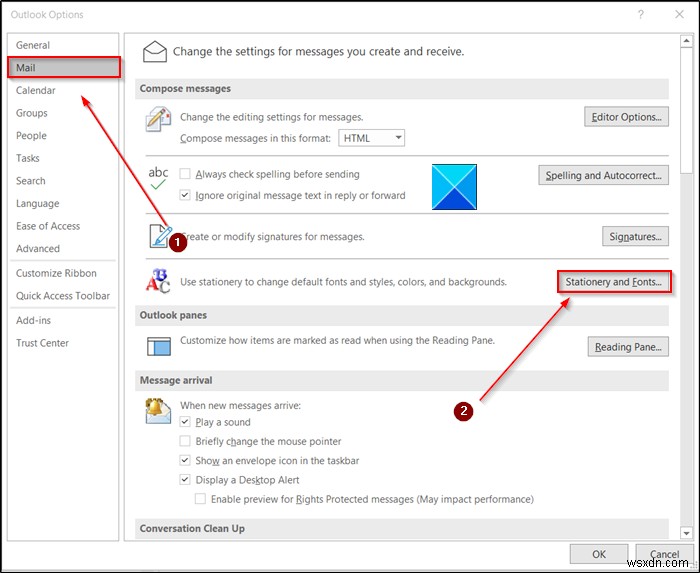Click the Cancel button
This screenshot has width=700, height=573.
click(x=664, y=554)
